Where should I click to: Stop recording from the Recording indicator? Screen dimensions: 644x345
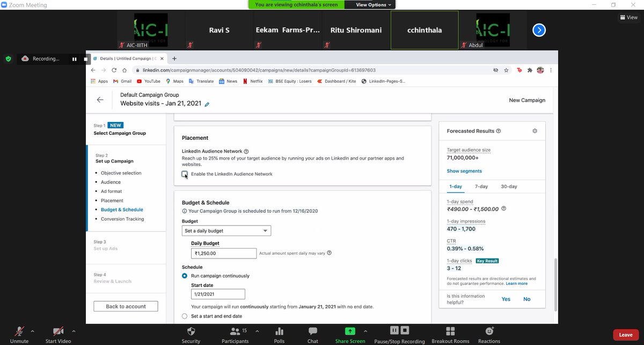coord(85,59)
